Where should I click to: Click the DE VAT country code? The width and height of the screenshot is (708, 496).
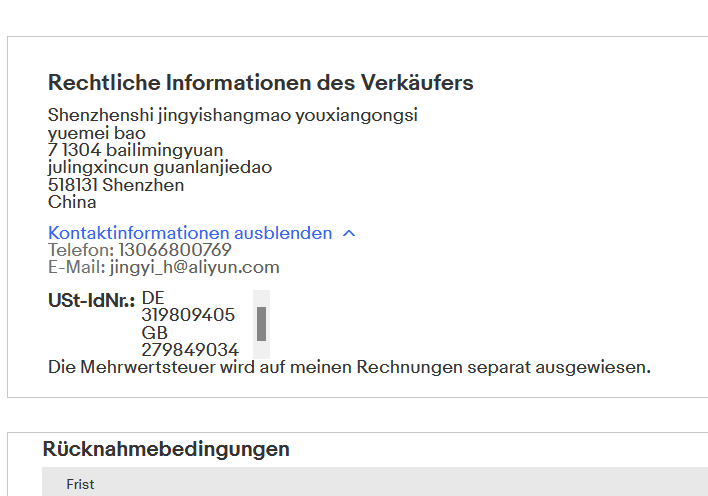click(x=153, y=298)
